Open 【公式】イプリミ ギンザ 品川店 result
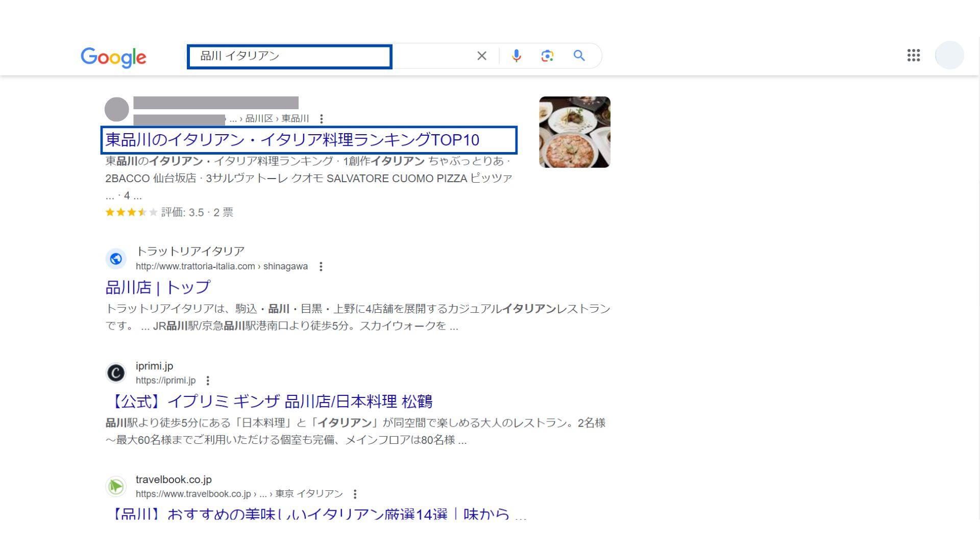The width and height of the screenshot is (980, 551). click(x=268, y=402)
